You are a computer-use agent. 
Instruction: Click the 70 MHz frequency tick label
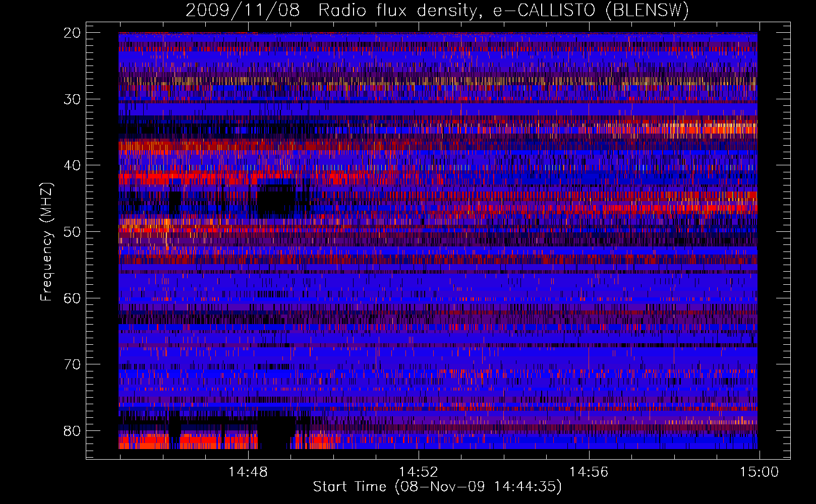[x=73, y=364]
